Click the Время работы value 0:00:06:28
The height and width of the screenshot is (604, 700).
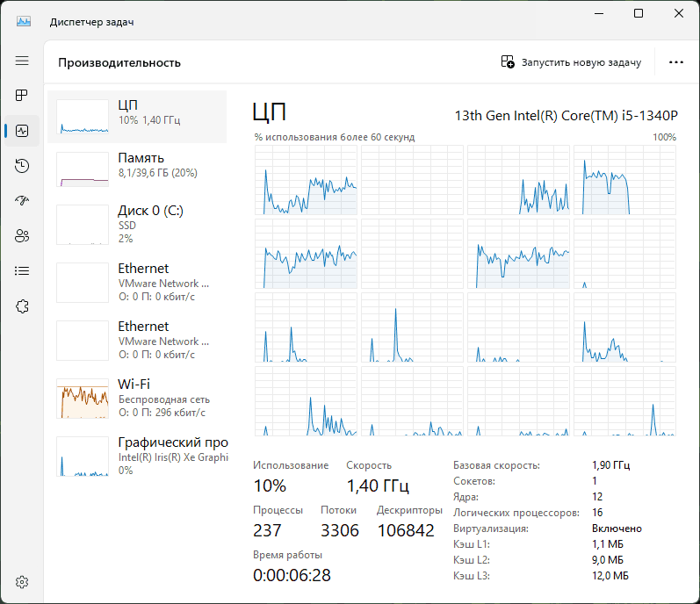292,575
